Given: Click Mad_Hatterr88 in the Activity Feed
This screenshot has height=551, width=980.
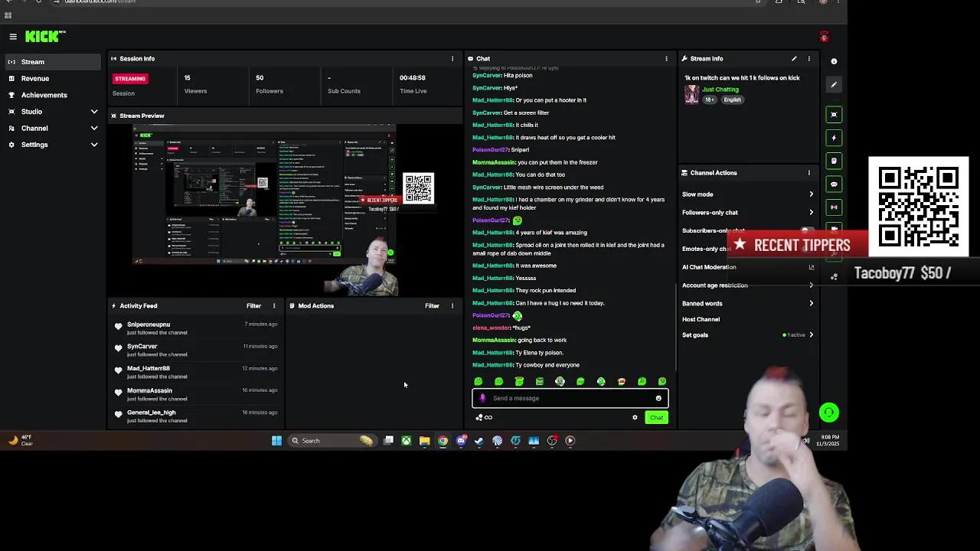Looking at the screenshot, I should (149, 369).
